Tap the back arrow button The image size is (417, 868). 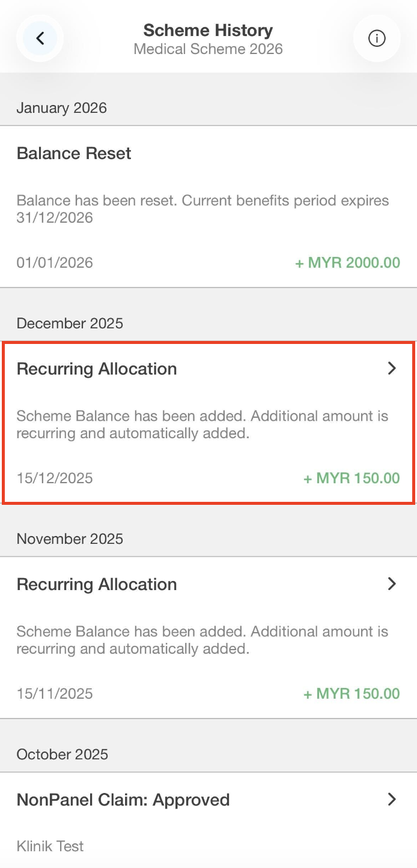[40, 38]
